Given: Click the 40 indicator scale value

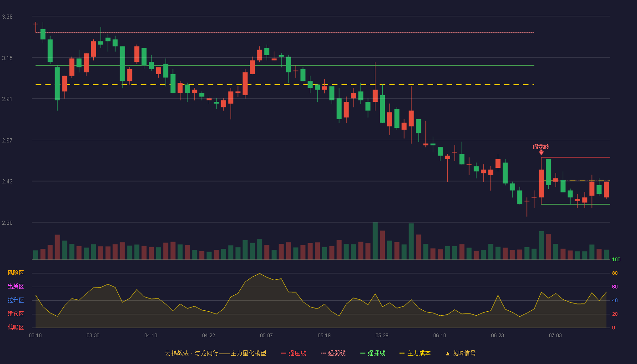Looking at the screenshot, I should pos(615,300).
